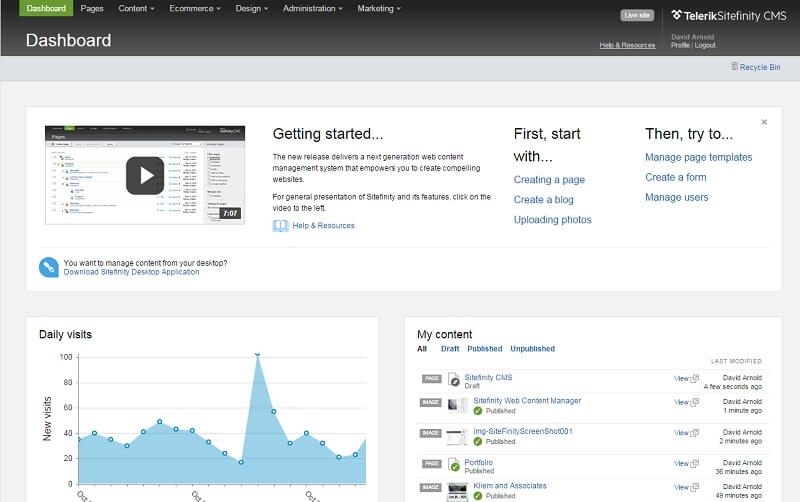Click the new-window icon in the Sitefinity CMS row
Image resolution: width=800 pixels, height=502 pixels.
click(694, 379)
